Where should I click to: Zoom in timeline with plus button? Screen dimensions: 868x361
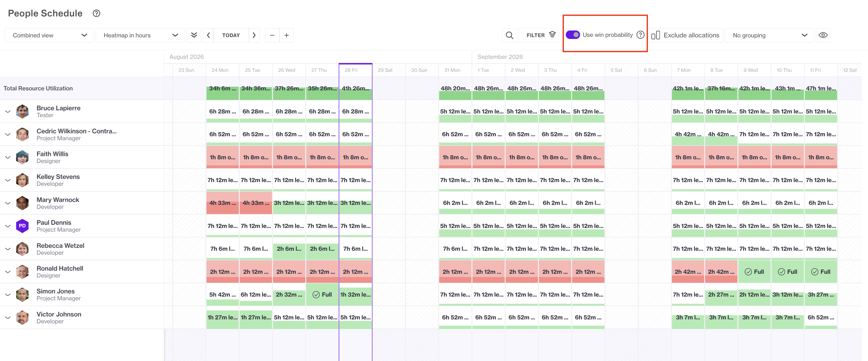pyautogui.click(x=286, y=35)
